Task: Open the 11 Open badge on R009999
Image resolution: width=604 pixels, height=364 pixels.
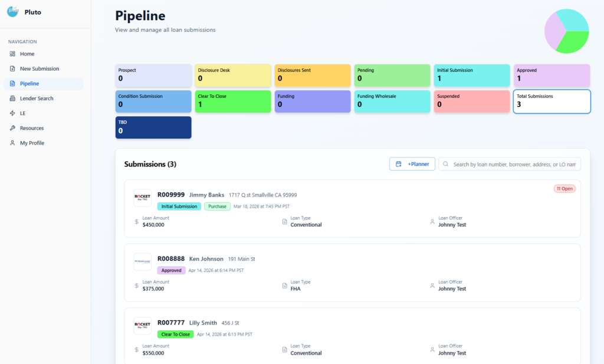Action: pyautogui.click(x=564, y=189)
